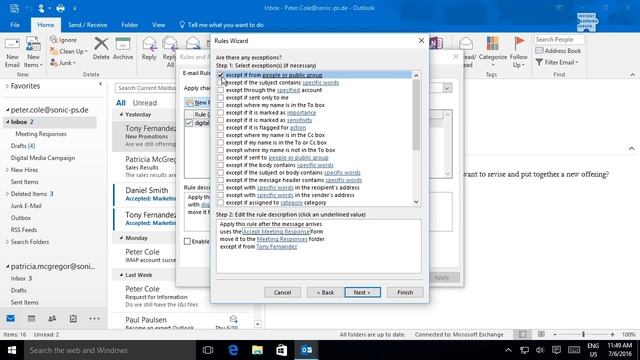Show All messages filter
Image resolution: width=640 pixels, height=360 pixels.
coord(121,103)
